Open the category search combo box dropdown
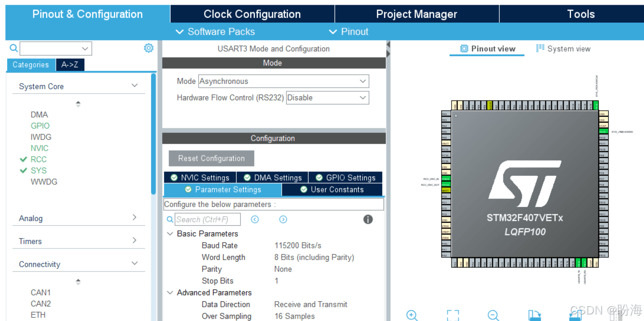The height and width of the screenshot is (321, 644). click(85, 48)
